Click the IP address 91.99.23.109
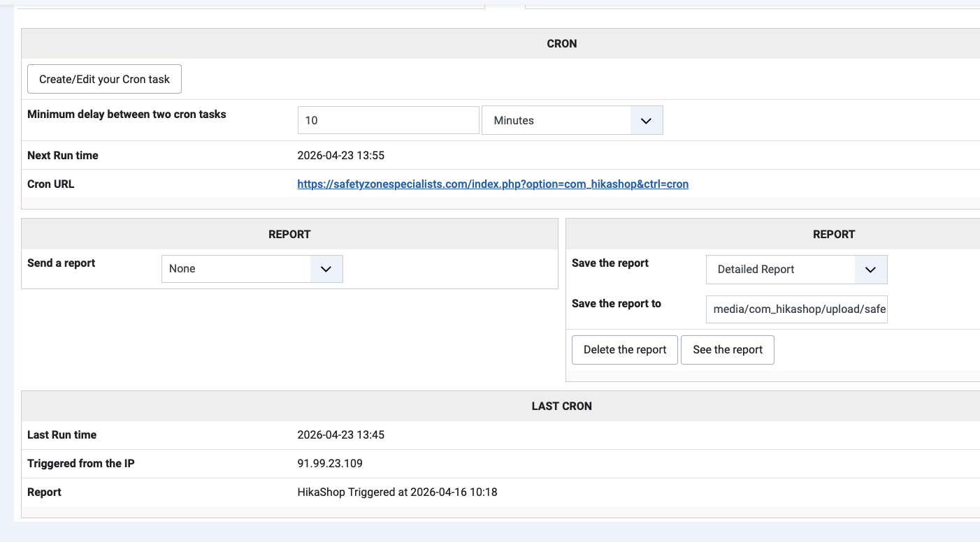 (330, 464)
